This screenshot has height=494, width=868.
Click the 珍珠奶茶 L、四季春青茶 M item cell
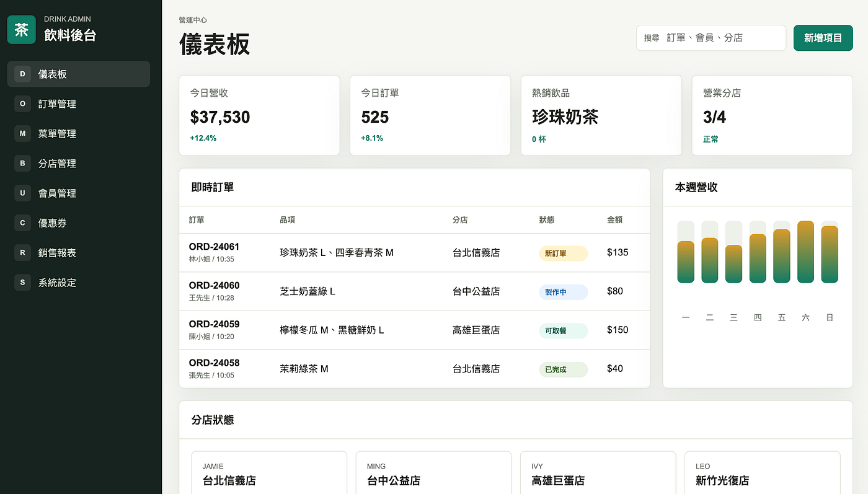[337, 253]
